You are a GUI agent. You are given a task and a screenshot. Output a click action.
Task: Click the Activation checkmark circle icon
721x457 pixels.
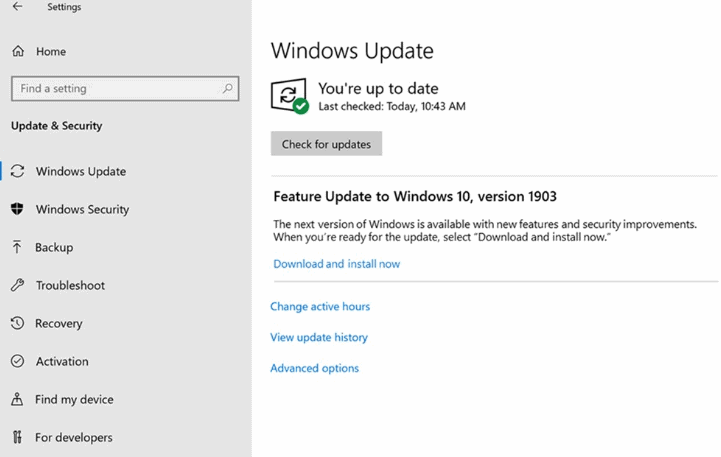[x=17, y=361]
